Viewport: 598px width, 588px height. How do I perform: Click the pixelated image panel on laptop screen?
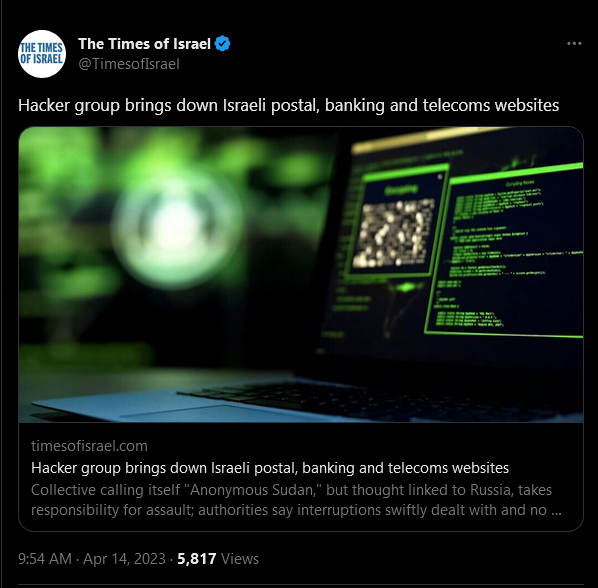pyautogui.click(x=395, y=232)
